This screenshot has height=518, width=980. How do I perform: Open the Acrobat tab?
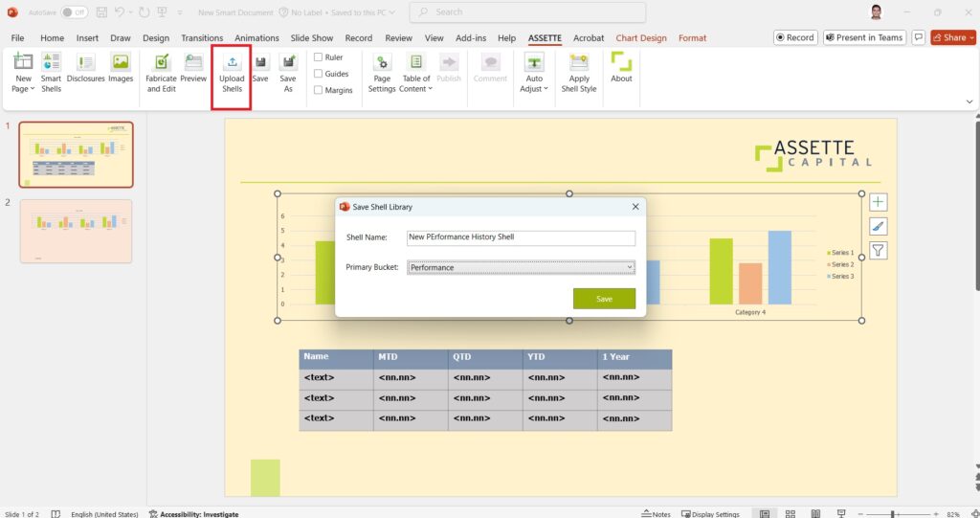[589, 37]
